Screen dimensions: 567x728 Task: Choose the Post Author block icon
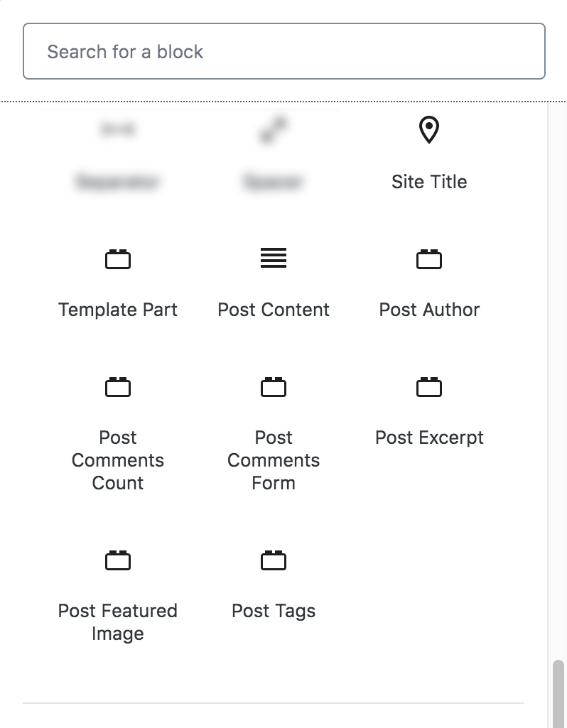coord(429,259)
